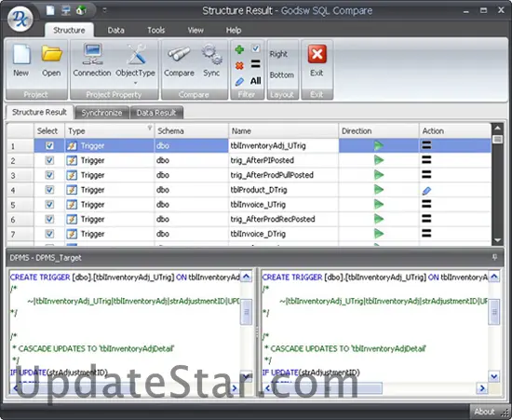Run Compare from the ribbon

pos(179,61)
